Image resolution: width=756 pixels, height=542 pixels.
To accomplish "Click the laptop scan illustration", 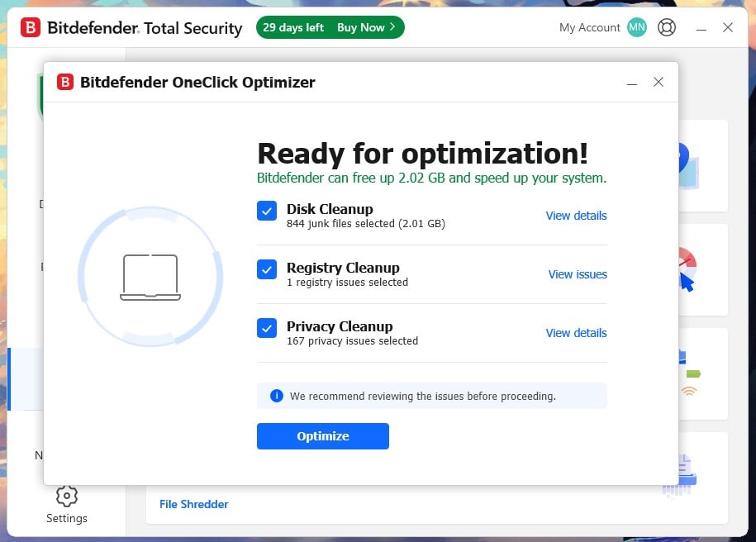I will coord(150,277).
